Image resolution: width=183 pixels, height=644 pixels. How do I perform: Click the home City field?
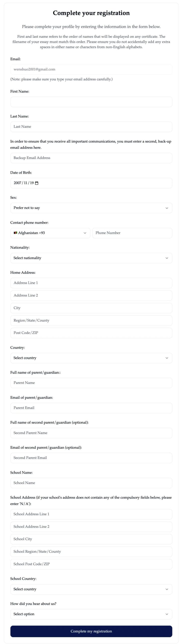point(91,308)
